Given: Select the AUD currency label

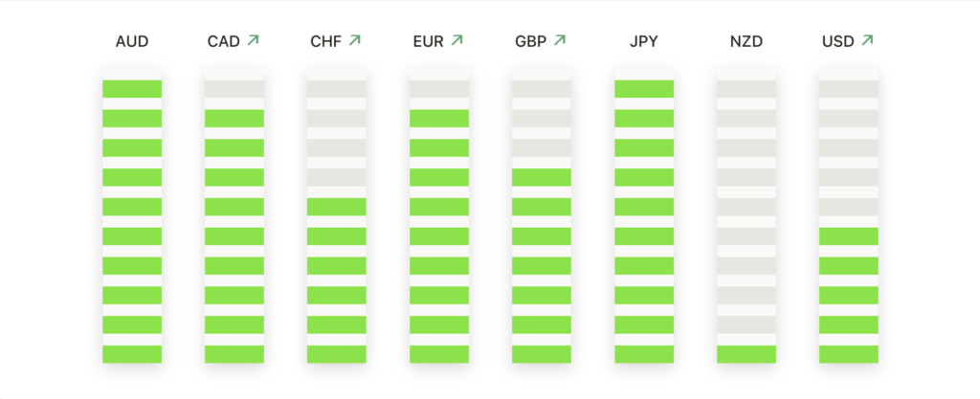Looking at the screenshot, I should point(132,42).
